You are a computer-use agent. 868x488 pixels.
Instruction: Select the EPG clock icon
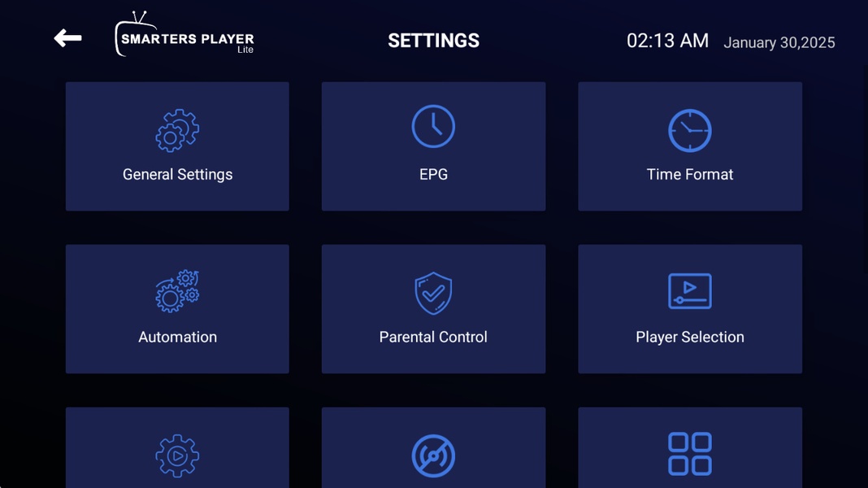(433, 126)
